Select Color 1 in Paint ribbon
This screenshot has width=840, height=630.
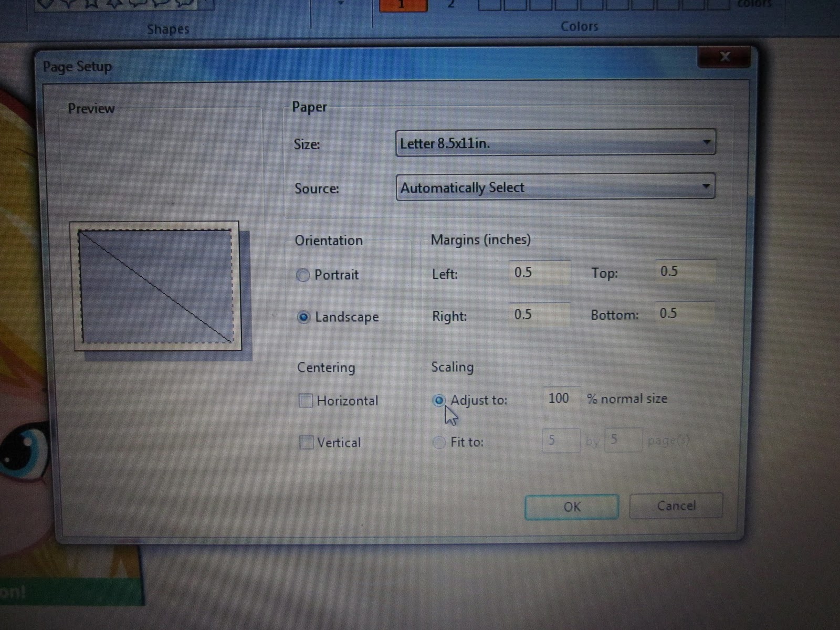(x=402, y=5)
